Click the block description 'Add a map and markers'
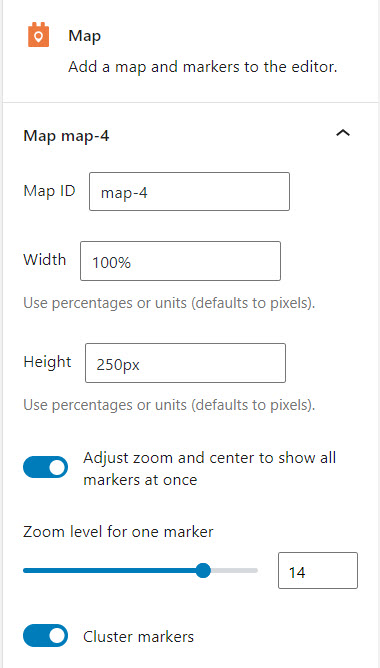The image size is (380, 668). point(203,67)
